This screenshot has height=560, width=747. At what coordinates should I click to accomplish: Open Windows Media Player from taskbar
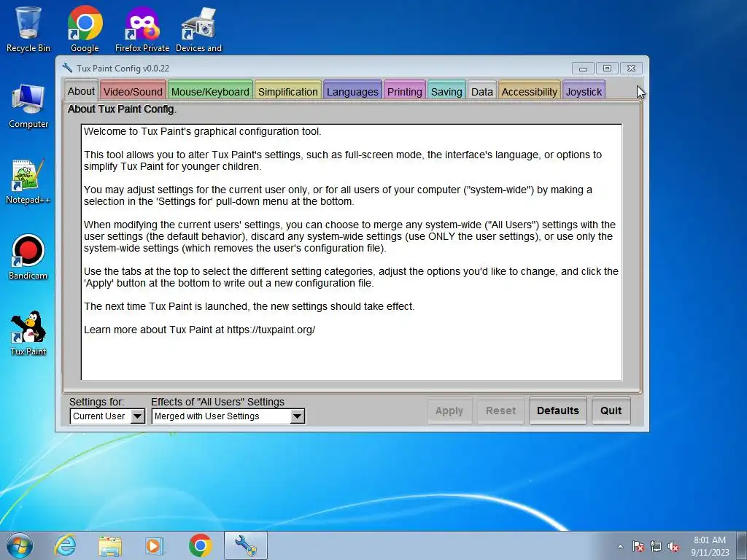coord(155,545)
